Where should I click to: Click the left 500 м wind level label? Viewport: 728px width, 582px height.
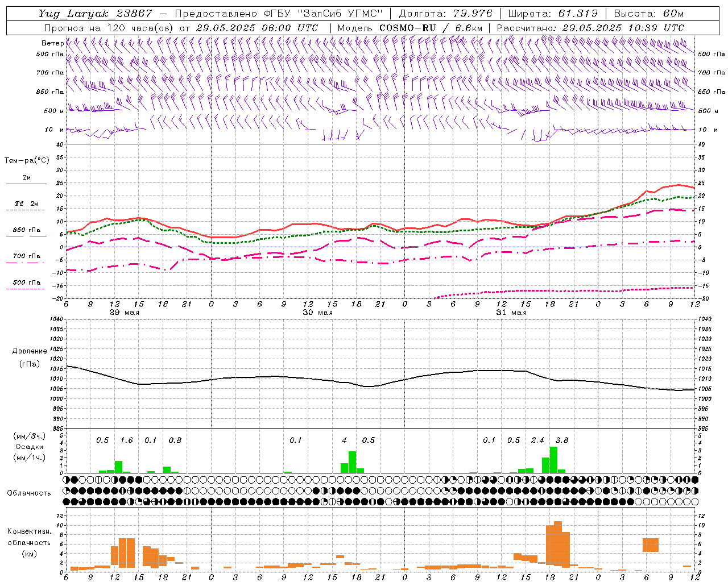[x=54, y=111]
